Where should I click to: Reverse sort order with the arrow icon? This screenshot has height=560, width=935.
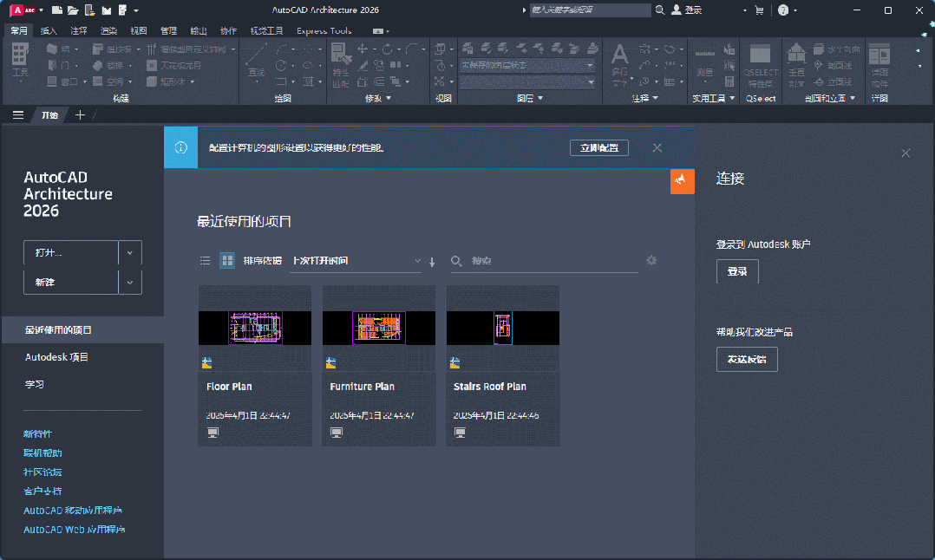432,262
